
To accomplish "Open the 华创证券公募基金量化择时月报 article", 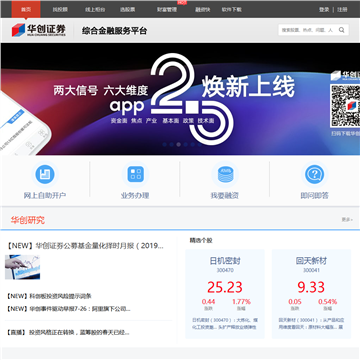I will tap(85, 246).
